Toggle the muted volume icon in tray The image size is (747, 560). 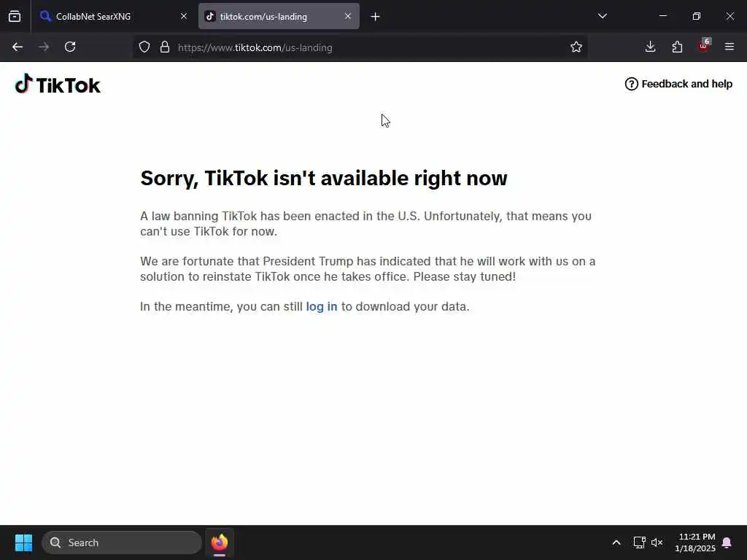pyautogui.click(x=657, y=542)
